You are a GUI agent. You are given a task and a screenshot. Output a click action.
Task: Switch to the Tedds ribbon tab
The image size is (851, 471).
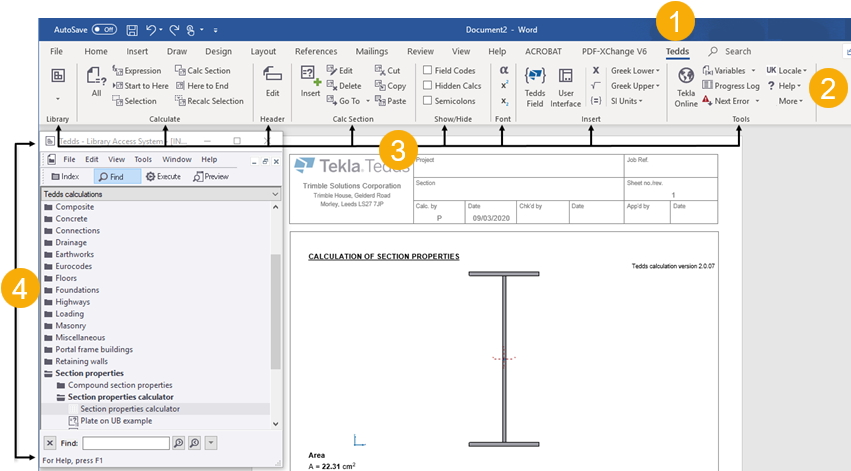(677, 51)
